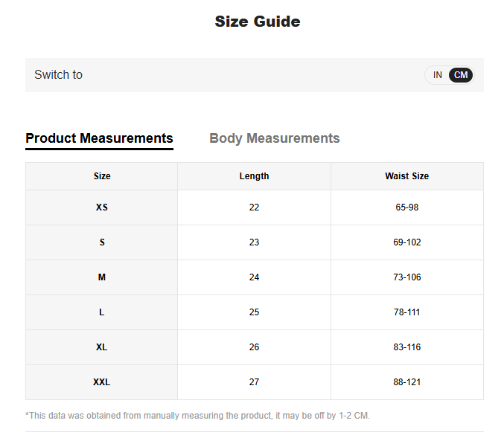Select the XXL size row label

tap(102, 382)
